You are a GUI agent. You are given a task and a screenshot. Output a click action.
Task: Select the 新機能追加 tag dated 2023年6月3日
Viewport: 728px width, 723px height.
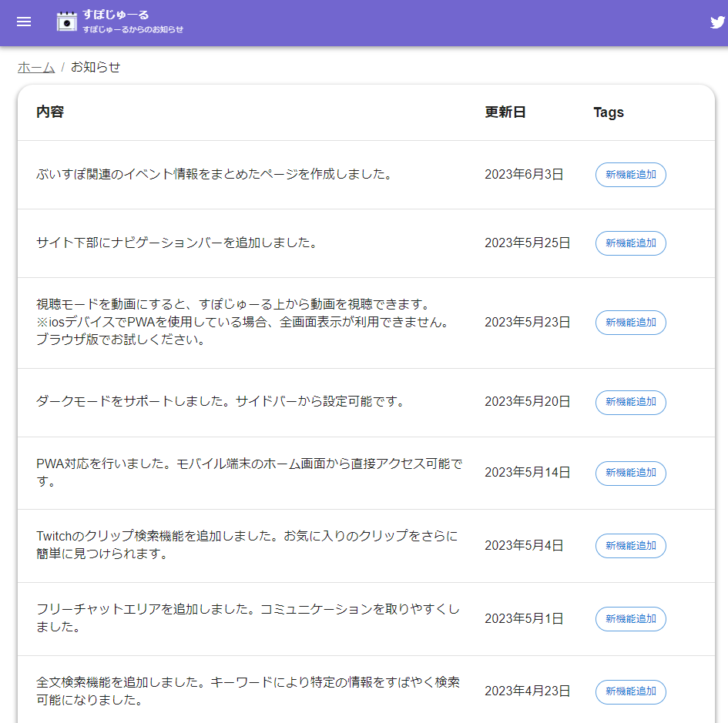pyautogui.click(x=630, y=175)
